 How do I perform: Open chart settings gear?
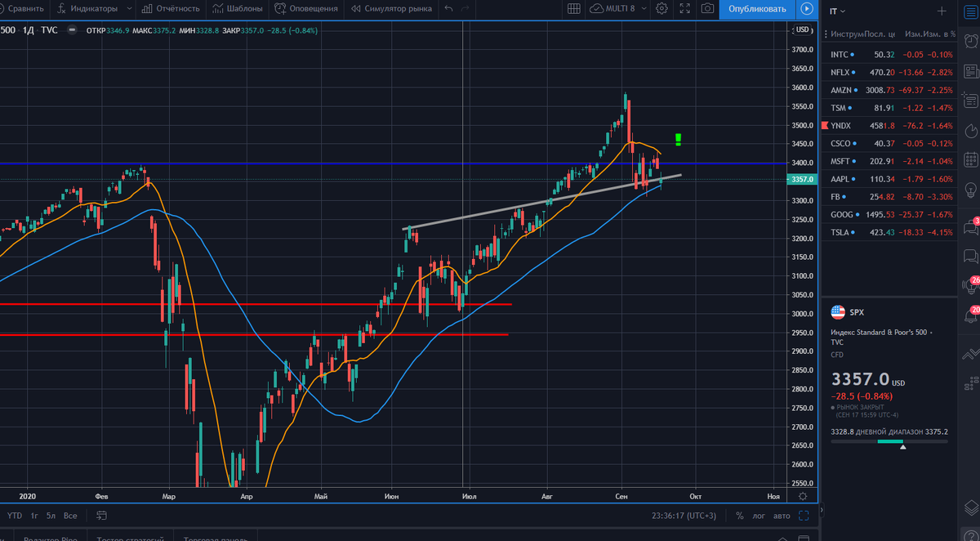661,9
